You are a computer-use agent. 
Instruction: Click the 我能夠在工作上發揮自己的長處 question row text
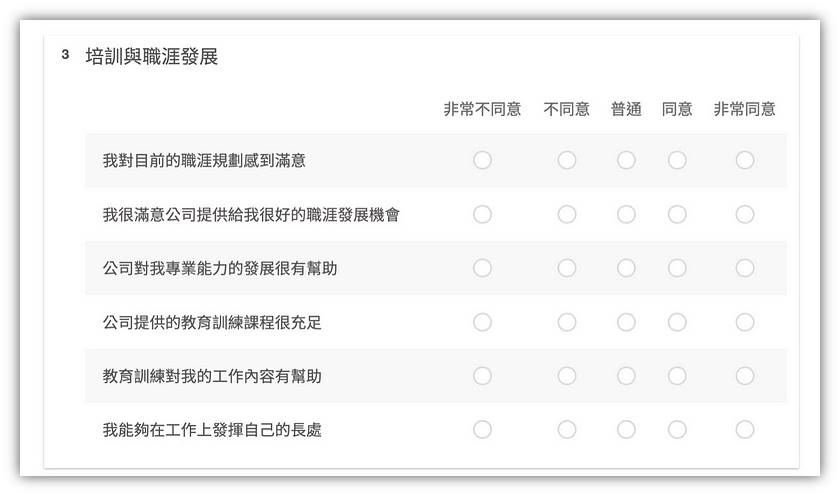click(212, 430)
